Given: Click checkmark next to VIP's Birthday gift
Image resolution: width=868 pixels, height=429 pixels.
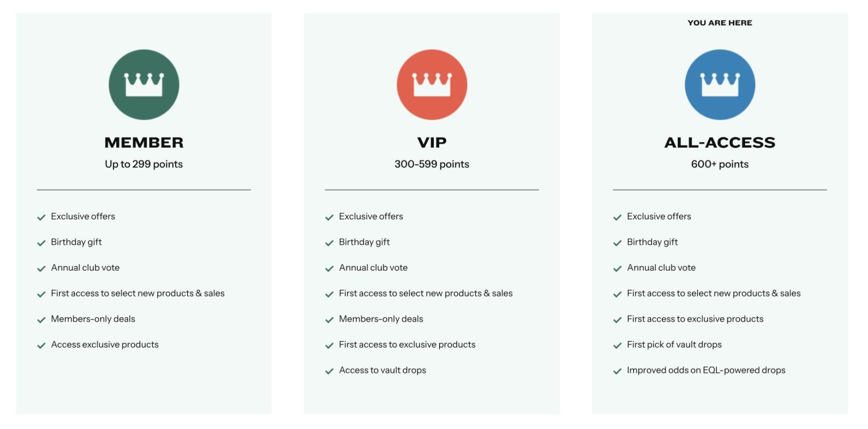Looking at the screenshot, I should [x=329, y=243].
